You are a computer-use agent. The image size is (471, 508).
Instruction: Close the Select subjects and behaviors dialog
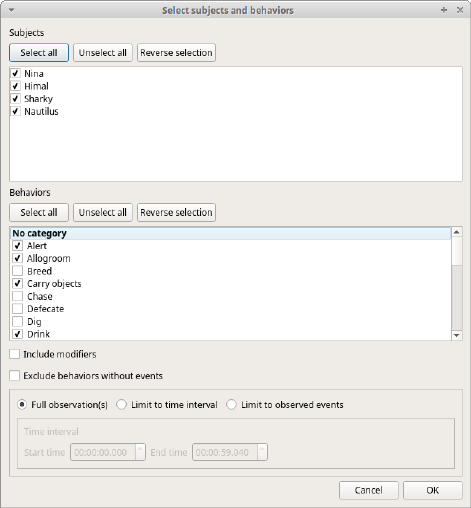click(460, 10)
